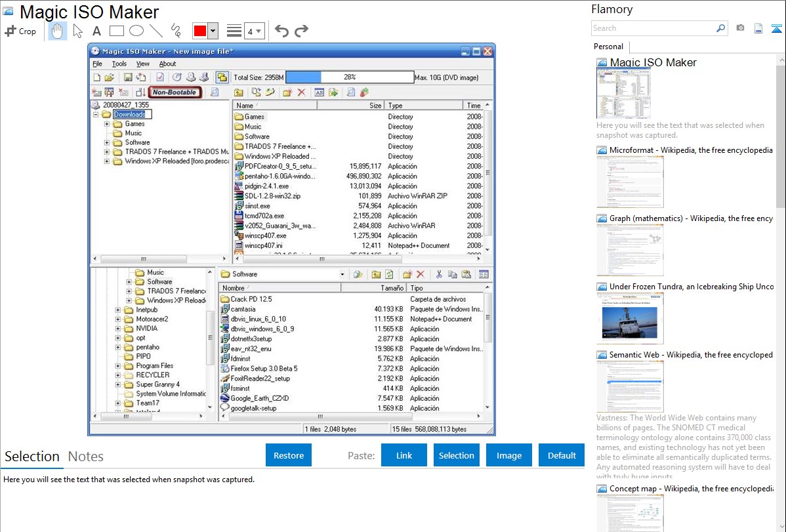
Task: Expand the Windows XP Reloaded tree node
Action: coord(107,161)
